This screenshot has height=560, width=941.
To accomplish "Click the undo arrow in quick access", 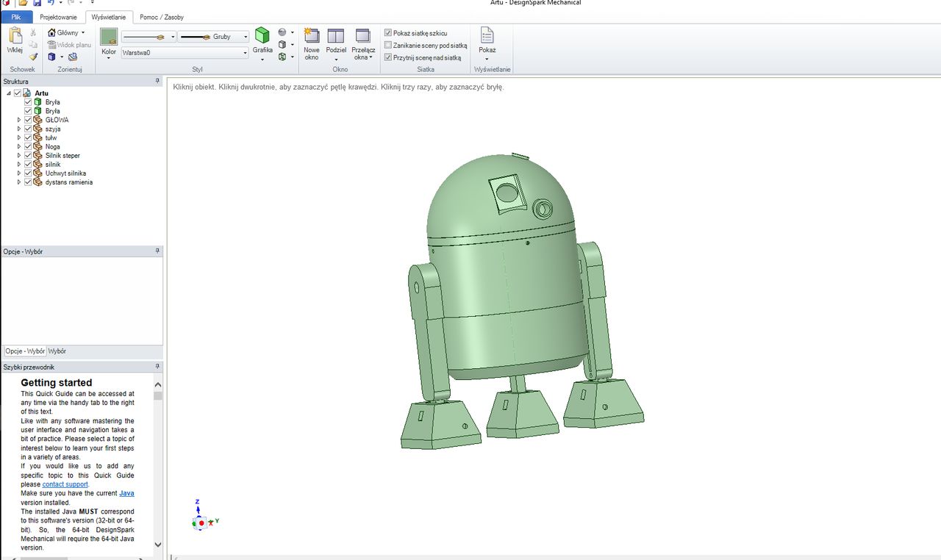I will coord(50,3).
